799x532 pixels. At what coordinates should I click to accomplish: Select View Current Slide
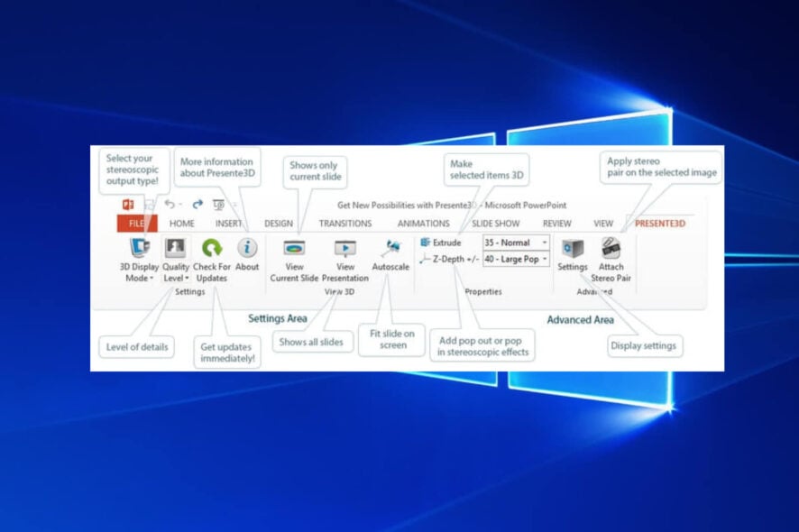(x=294, y=246)
